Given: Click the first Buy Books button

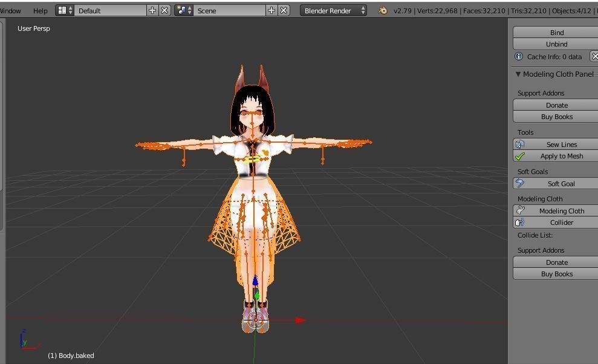Looking at the screenshot, I should click(556, 116).
